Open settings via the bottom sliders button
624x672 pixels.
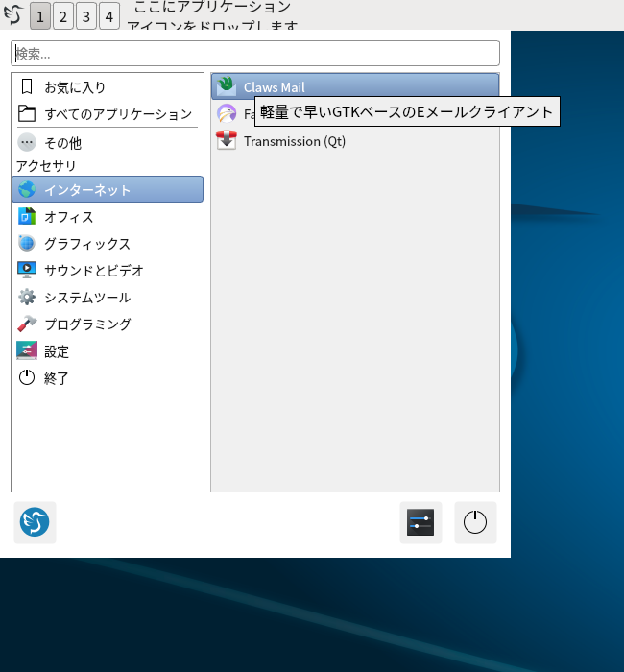tap(420, 522)
